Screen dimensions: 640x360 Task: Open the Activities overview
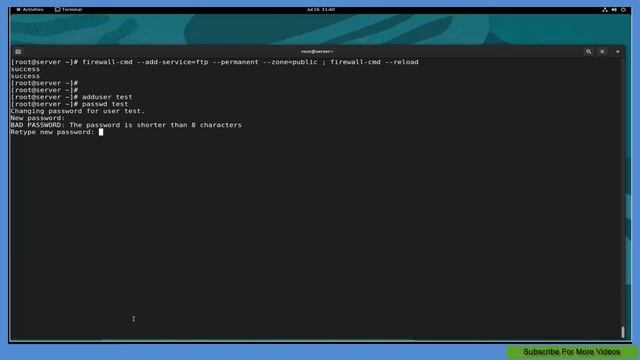[30, 9]
